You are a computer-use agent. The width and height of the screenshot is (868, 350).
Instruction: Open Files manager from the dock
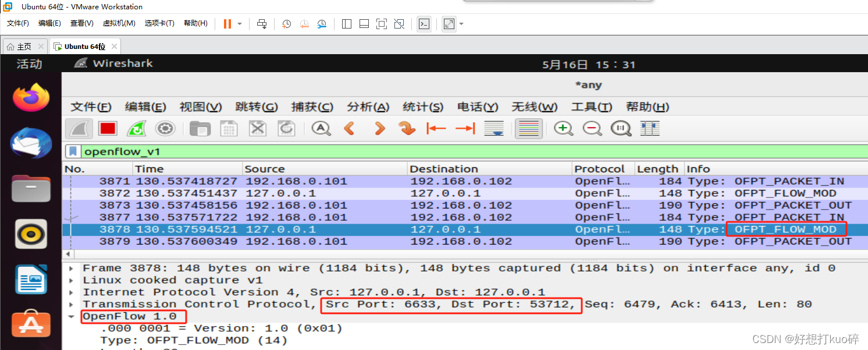coord(31,188)
